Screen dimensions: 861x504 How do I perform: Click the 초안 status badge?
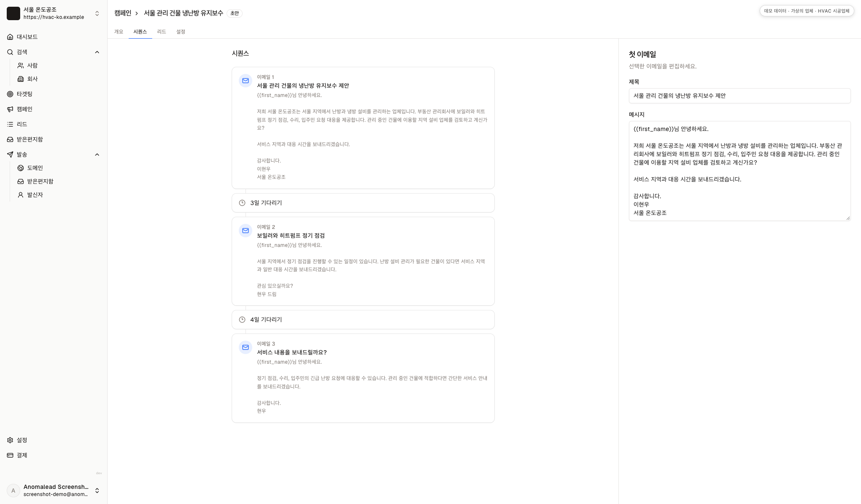[235, 13]
